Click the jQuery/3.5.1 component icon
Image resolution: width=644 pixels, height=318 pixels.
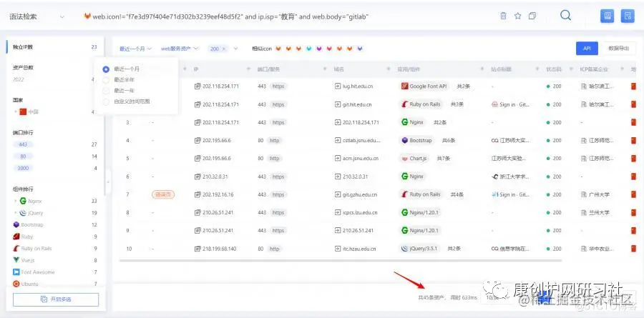[x=404, y=249]
